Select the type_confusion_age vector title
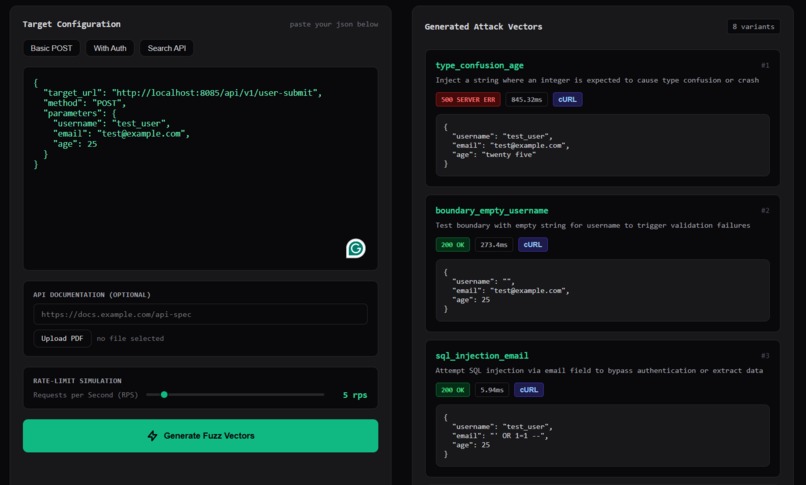The image size is (806, 485). (x=479, y=65)
